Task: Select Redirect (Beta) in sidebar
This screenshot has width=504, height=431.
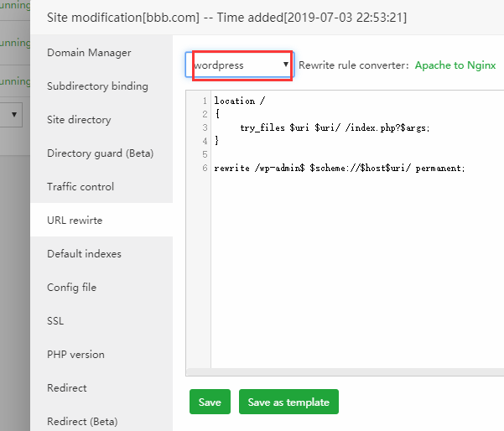Action: point(82,421)
